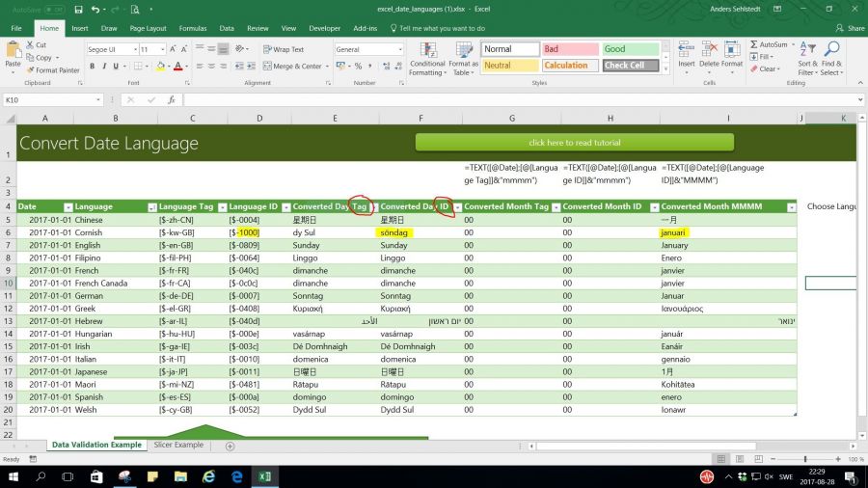868x488 pixels.
Task: Select the Page Layout view icon
Action: pyautogui.click(x=740, y=459)
